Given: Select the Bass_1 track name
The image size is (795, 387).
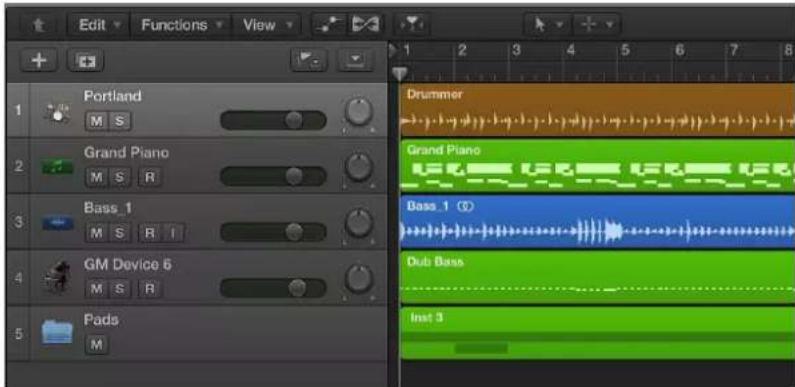Looking at the screenshot, I should pyautogui.click(x=108, y=208).
